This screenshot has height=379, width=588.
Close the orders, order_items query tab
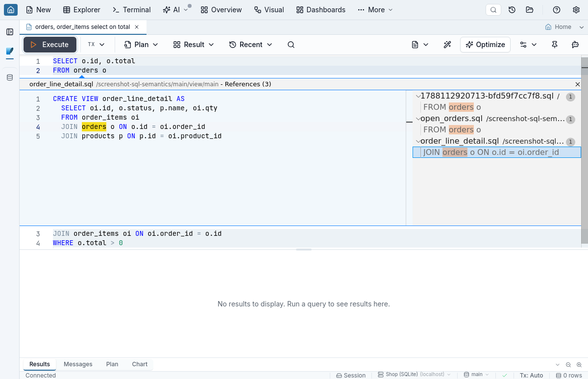pos(137,27)
